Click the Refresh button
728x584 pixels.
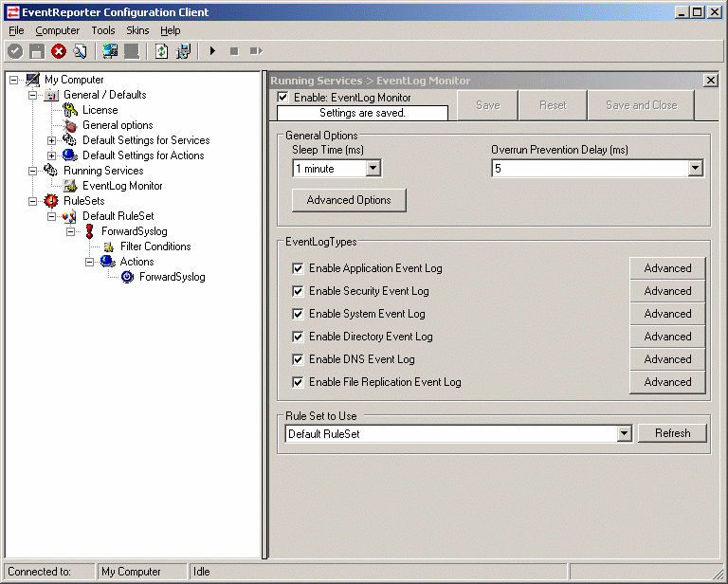pos(672,433)
